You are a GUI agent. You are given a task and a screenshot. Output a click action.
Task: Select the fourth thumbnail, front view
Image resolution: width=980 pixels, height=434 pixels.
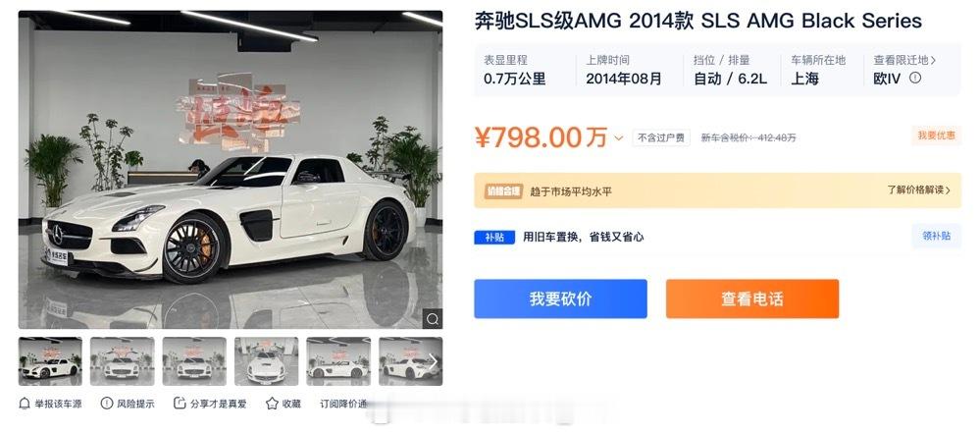click(266, 361)
